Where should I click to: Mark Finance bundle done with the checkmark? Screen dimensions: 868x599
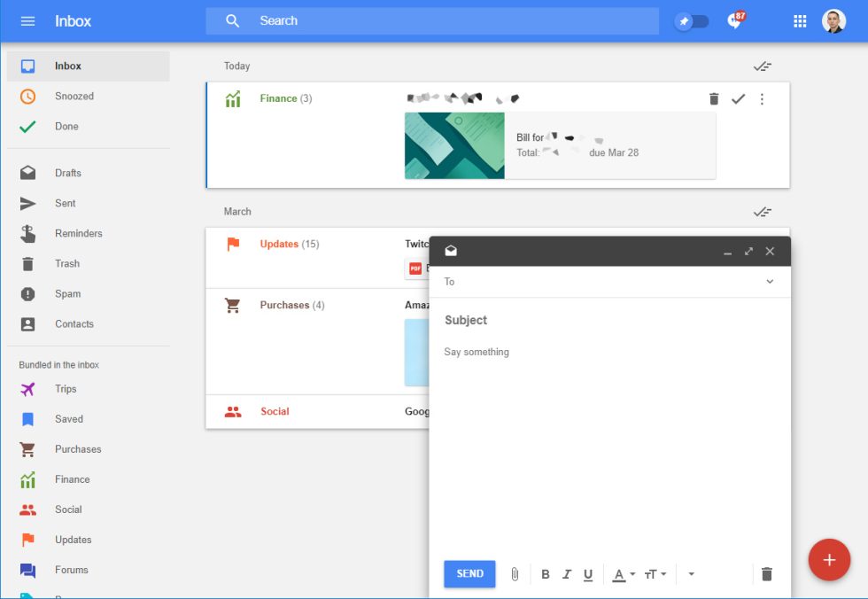click(x=739, y=99)
